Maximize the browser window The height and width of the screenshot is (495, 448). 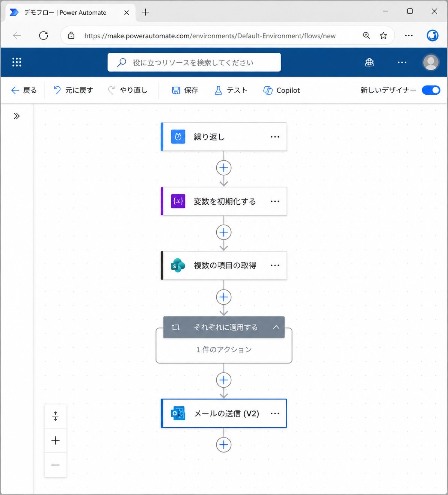(x=410, y=11)
